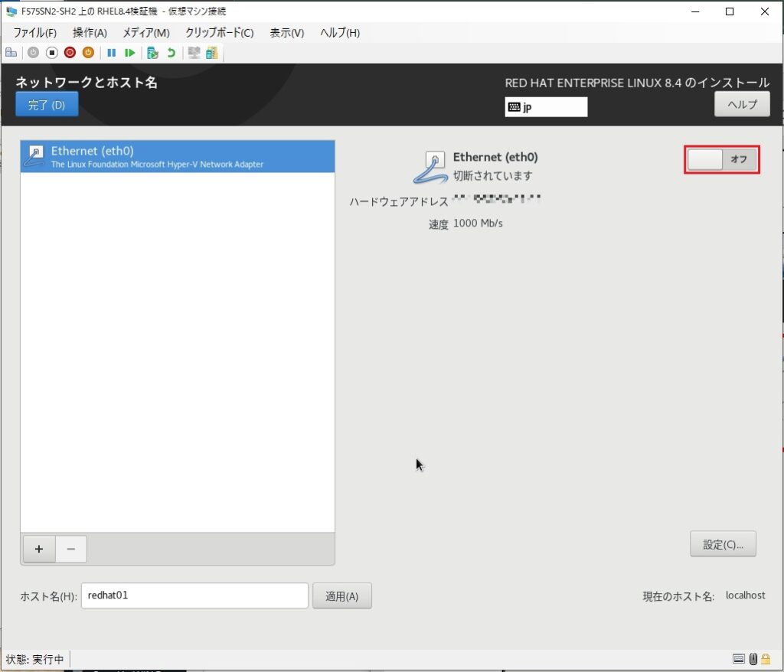784x672 pixels.
Task: Click the Enhanced session icon
Action: 194,53
